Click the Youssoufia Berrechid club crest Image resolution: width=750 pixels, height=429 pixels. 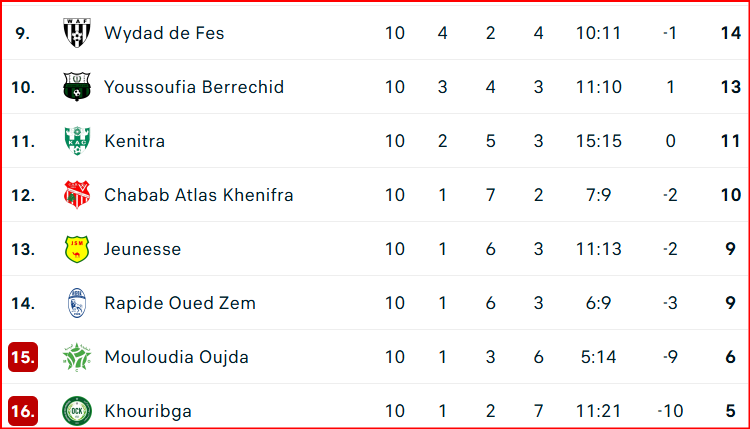click(x=77, y=87)
